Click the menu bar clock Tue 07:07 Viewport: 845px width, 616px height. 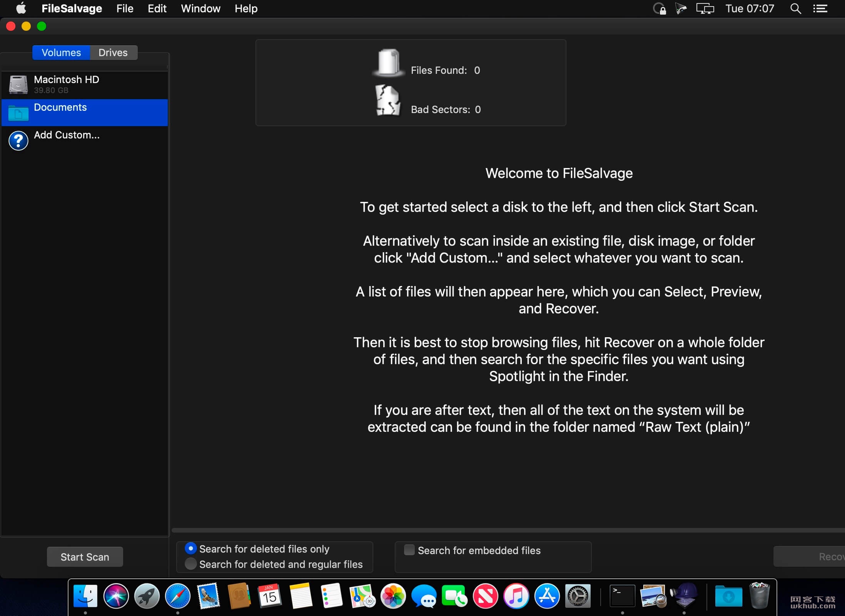[x=750, y=8]
